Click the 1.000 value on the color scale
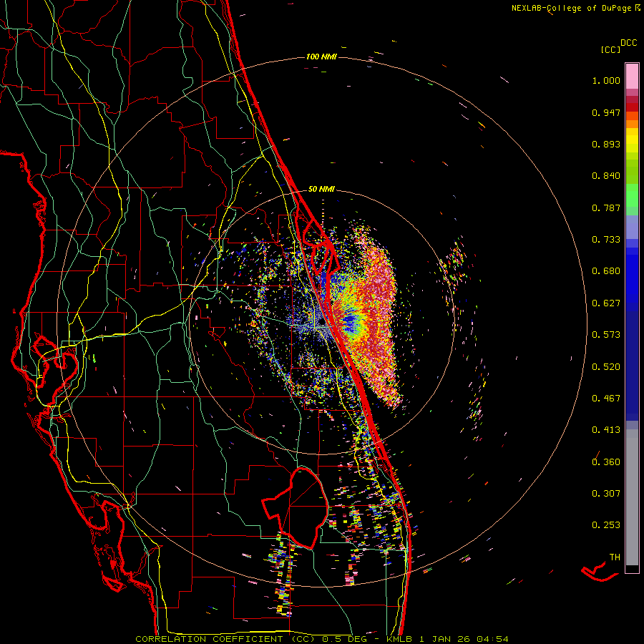 point(606,80)
